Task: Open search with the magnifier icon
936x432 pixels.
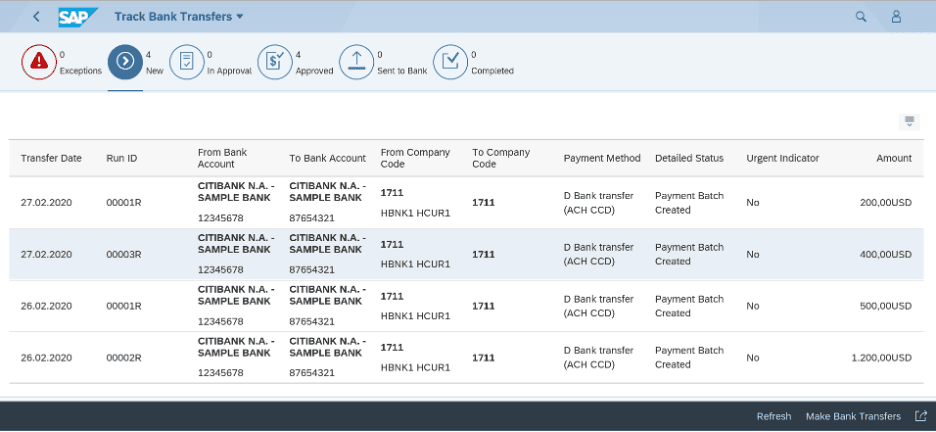Action: (x=861, y=17)
